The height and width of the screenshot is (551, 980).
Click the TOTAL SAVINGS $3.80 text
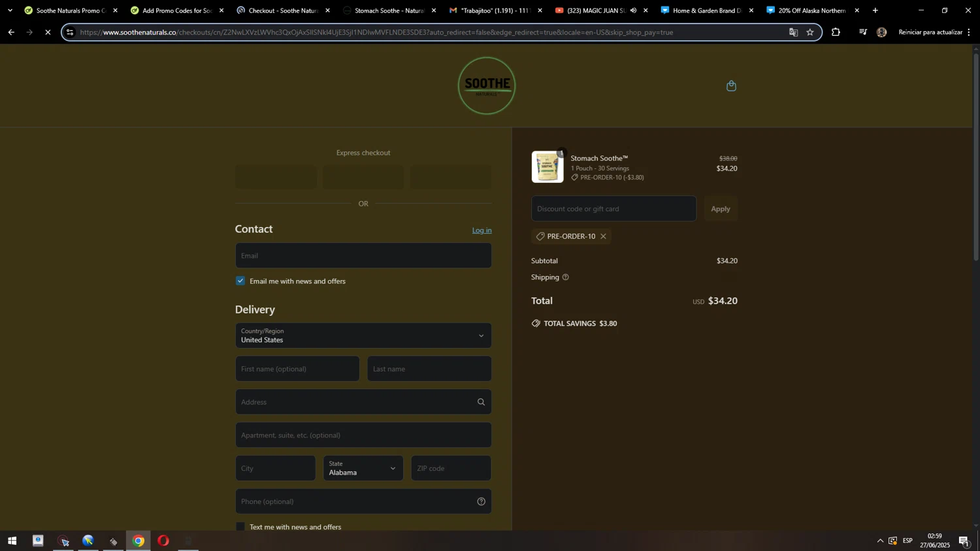tap(580, 324)
